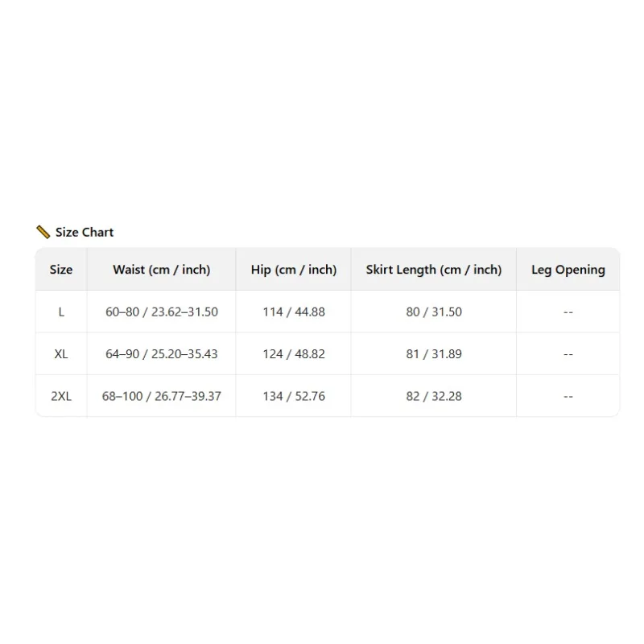Select the Size column header

click(61, 270)
